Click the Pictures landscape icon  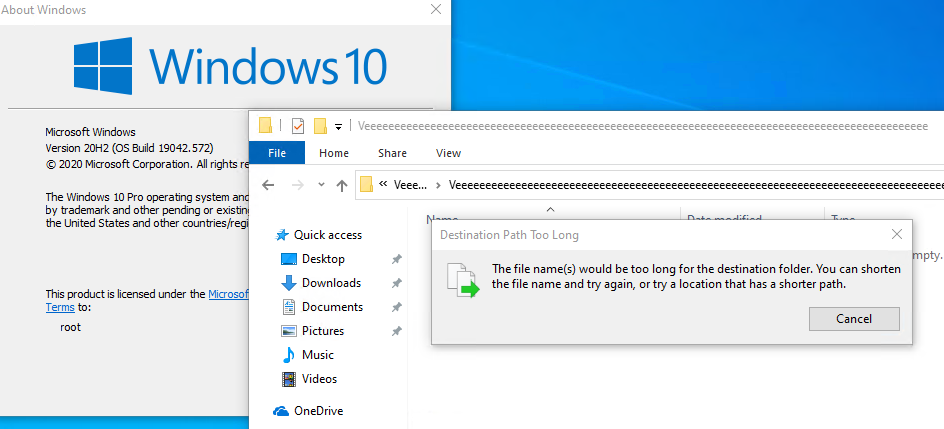click(x=289, y=331)
